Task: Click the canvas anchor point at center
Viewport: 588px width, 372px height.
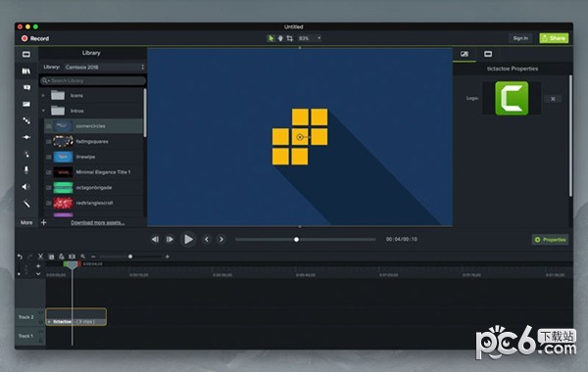Action: coord(300,137)
